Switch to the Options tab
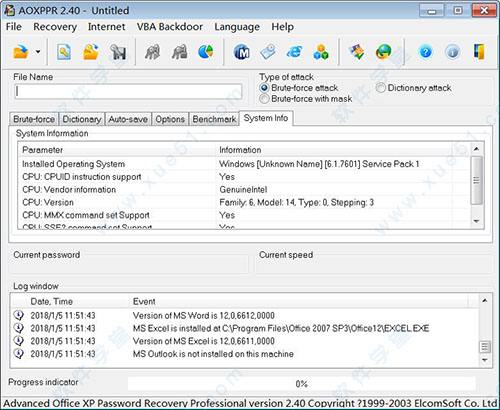Viewport: 500px width, 410px height. coord(170,119)
